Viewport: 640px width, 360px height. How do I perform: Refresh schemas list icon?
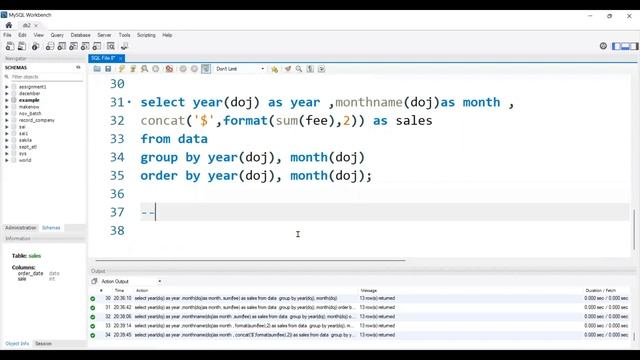coord(78,67)
